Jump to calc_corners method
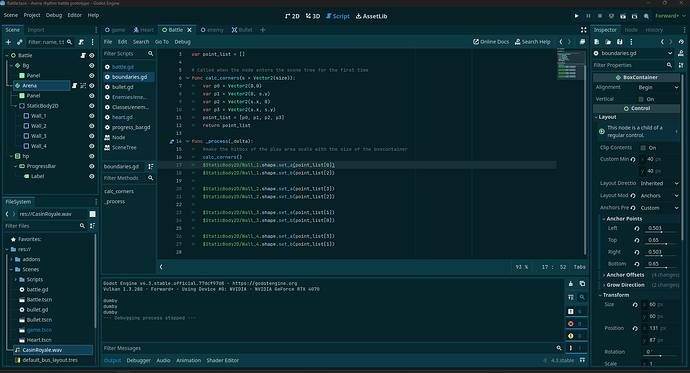This screenshot has width=690, height=373. pyautogui.click(x=119, y=191)
